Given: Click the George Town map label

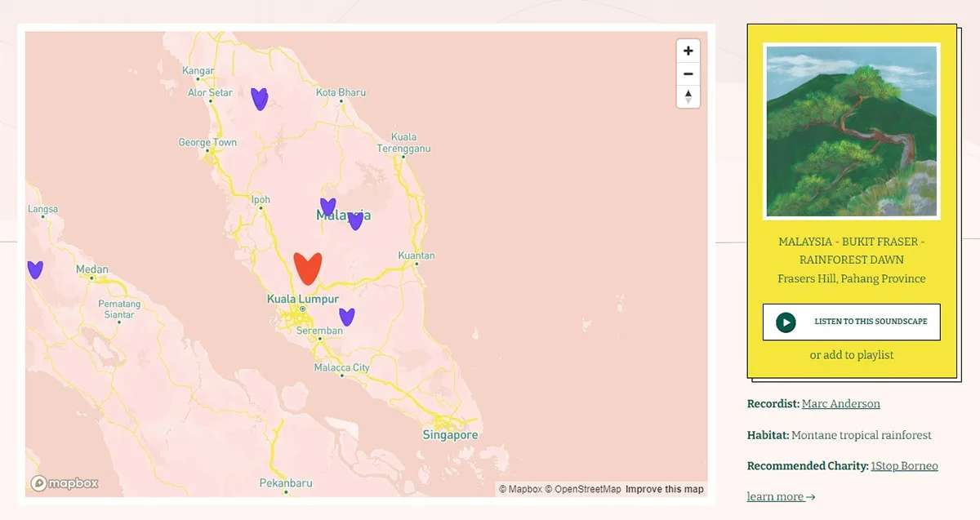Looking at the screenshot, I should point(207,142).
